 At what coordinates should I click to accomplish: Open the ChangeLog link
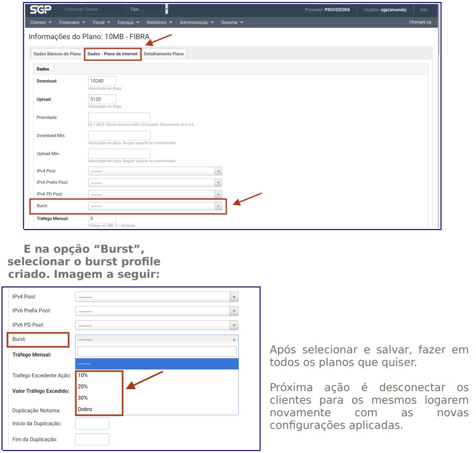point(420,22)
